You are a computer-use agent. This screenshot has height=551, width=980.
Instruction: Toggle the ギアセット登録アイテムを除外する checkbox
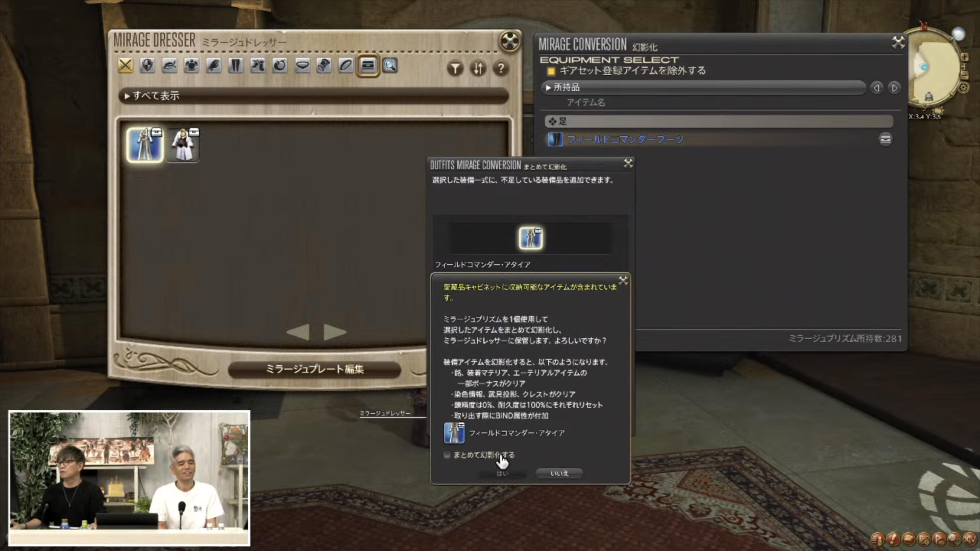[x=551, y=71]
